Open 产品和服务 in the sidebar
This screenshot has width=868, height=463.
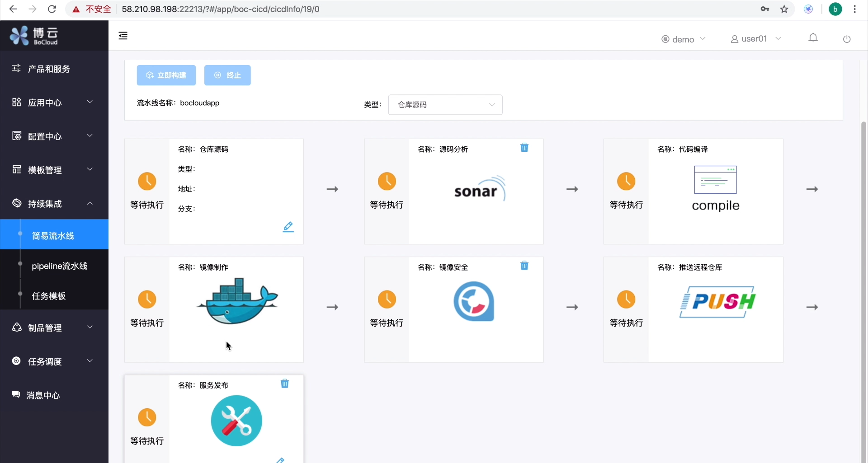point(54,69)
